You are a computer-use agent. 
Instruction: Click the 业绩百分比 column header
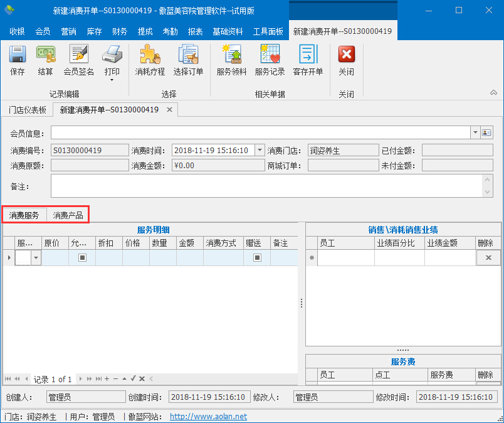(x=399, y=243)
